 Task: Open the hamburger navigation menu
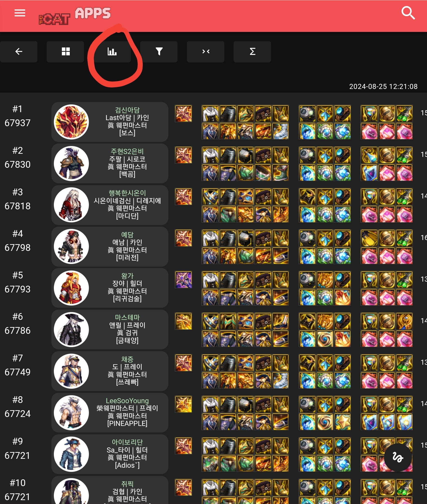coord(20,13)
